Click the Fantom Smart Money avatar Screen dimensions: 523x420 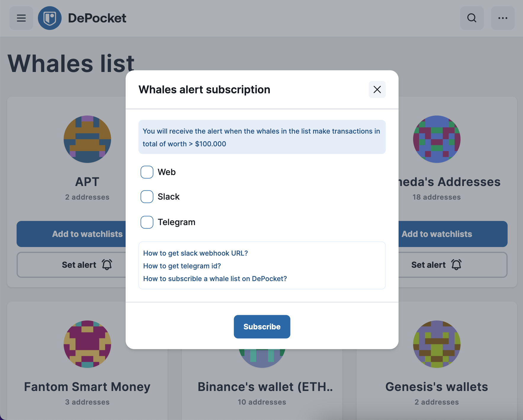click(x=87, y=344)
